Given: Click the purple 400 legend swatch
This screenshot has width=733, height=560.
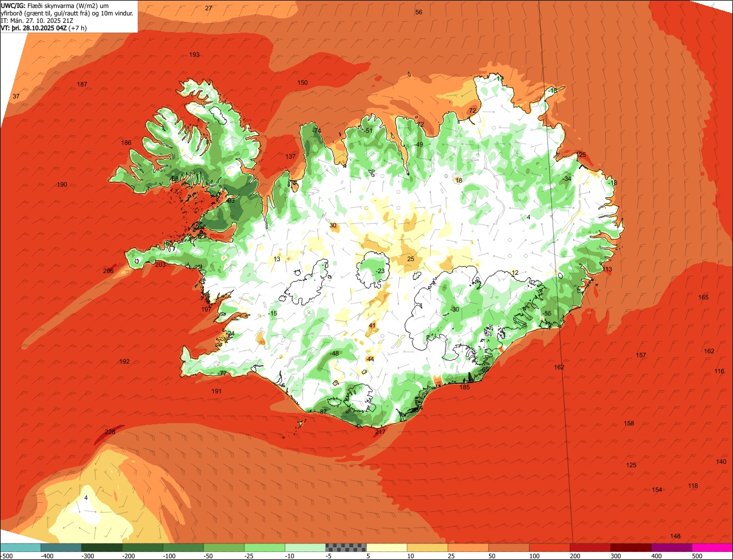Looking at the screenshot, I should (671, 547).
